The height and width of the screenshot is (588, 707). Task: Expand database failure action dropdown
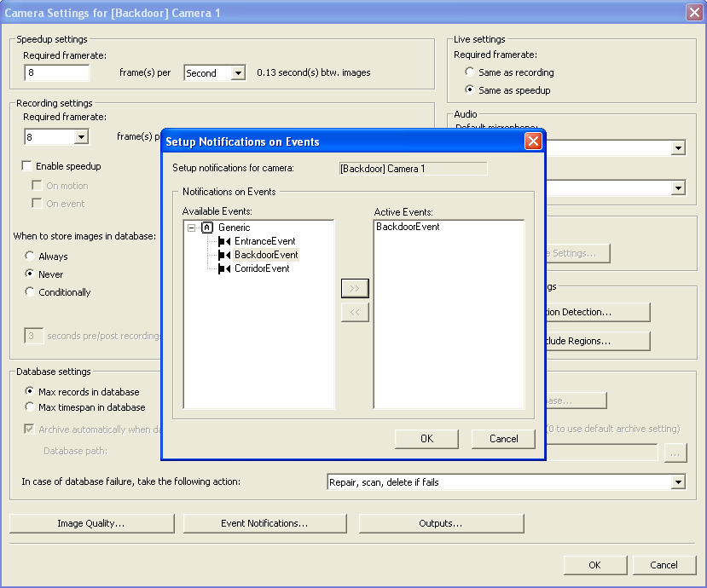(x=678, y=482)
